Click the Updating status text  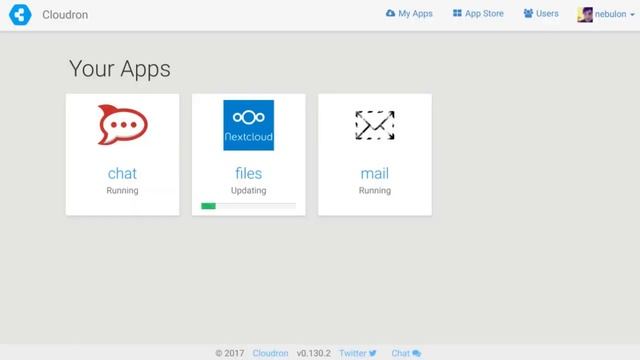tap(249, 191)
